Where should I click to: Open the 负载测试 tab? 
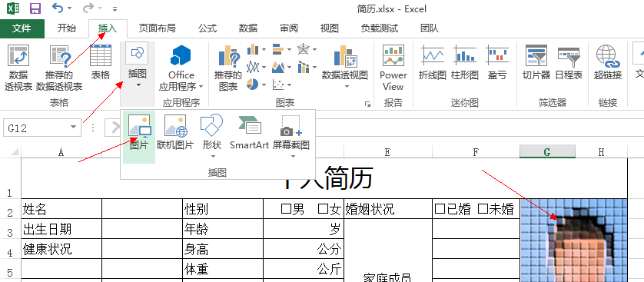coord(380,28)
